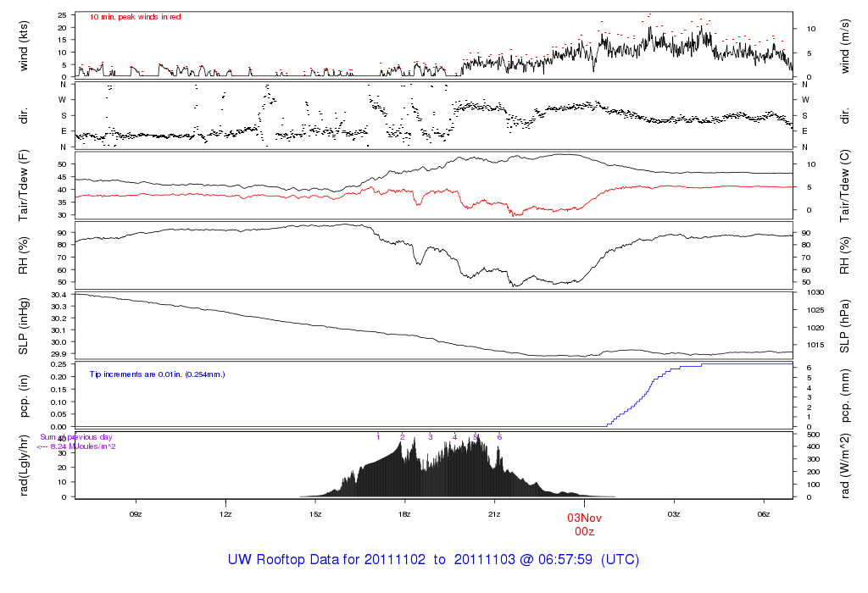Click the "29.9" pressure tick value
868x593 pixels.
[x=59, y=354]
